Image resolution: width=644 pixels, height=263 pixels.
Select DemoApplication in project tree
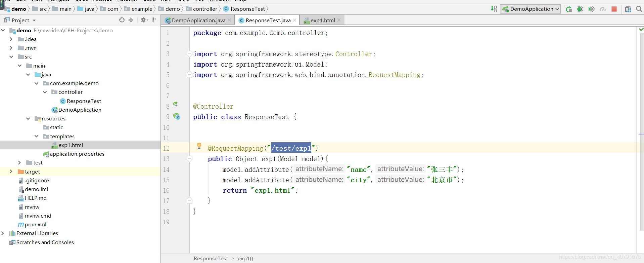(x=77, y=110)
